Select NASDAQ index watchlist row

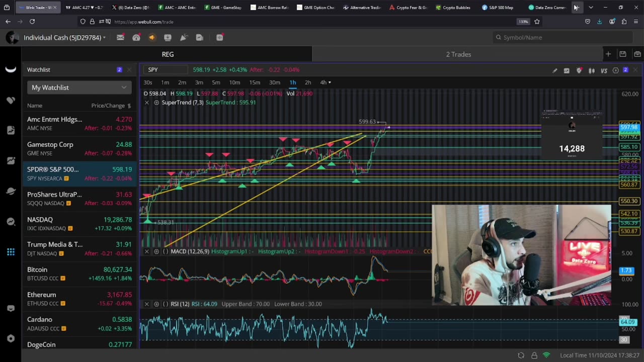(79, 224)
